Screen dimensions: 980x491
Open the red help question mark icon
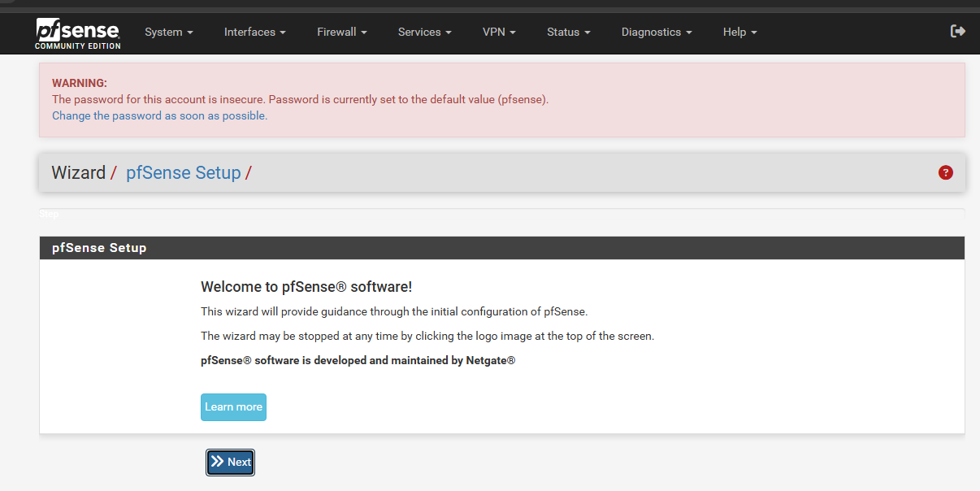click(945, 172)
